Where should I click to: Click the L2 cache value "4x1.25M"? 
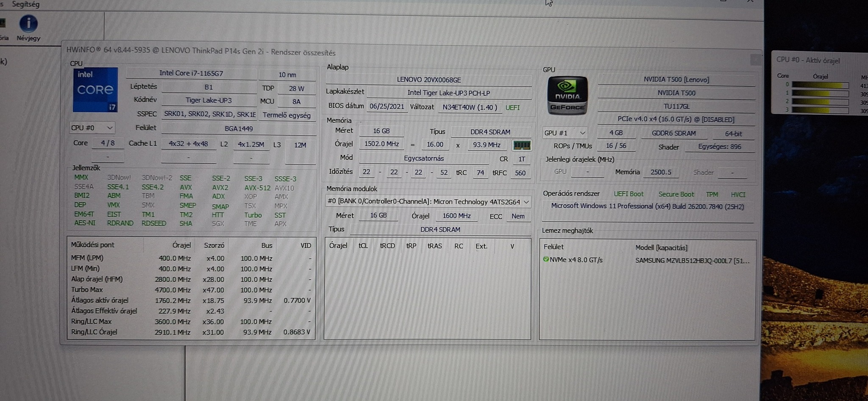pyautogui.click(x=251, y=145)
